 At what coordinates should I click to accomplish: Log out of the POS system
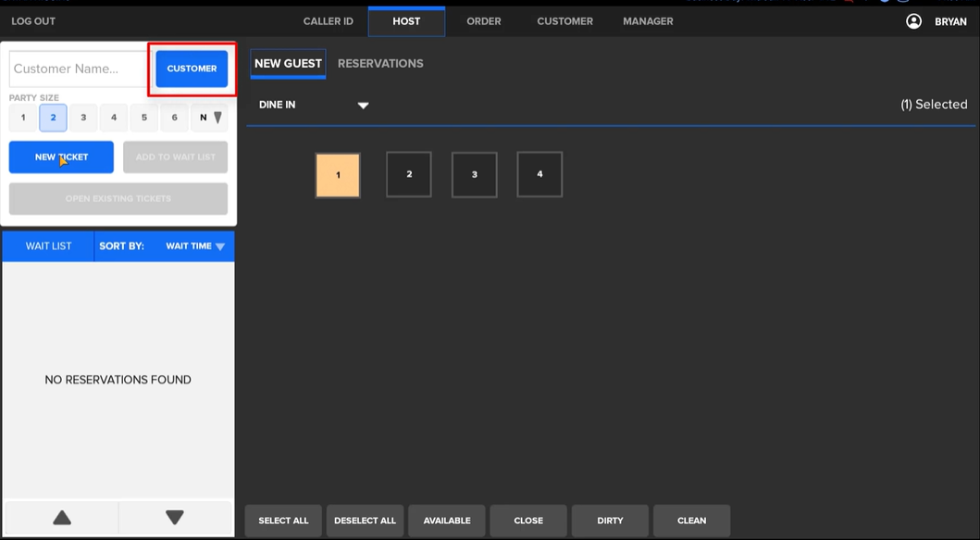click(x=33, y=20)
